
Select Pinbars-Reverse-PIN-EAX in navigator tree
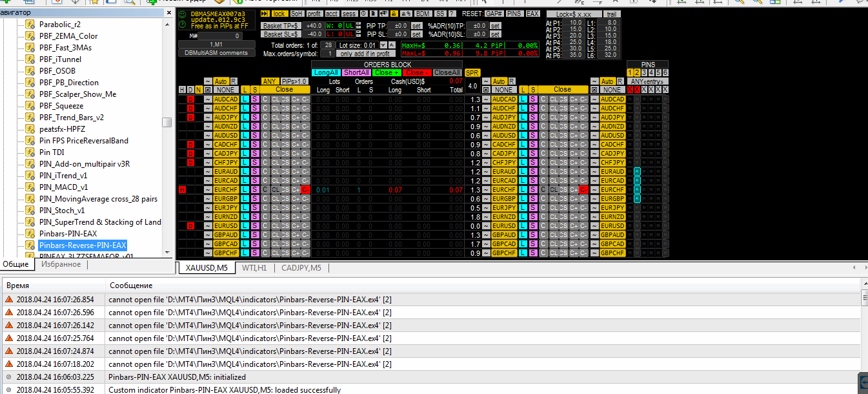pyautogui.click(x=83, y=245)
